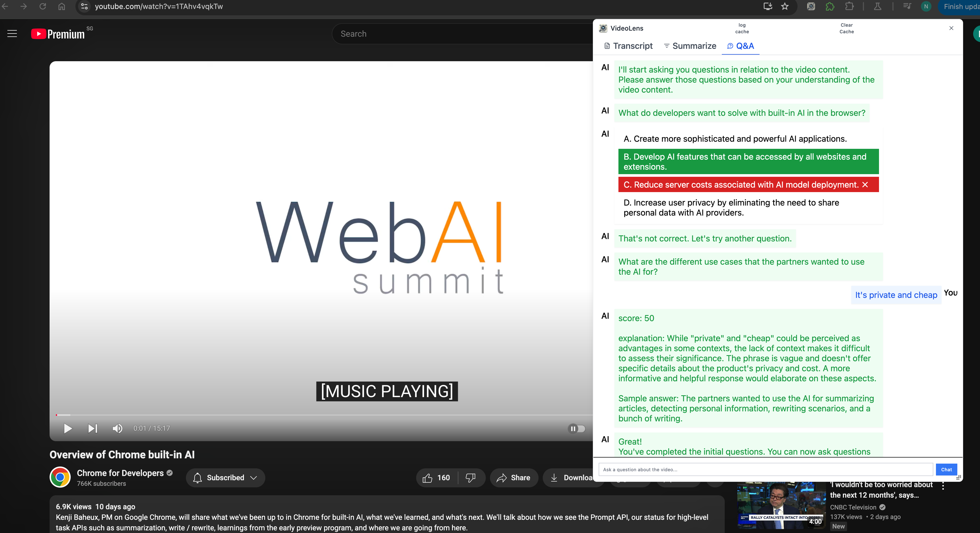Expand the Subscribed notification dropdown
The height and width of the screenshot is (533, 980).
[225, 478]
